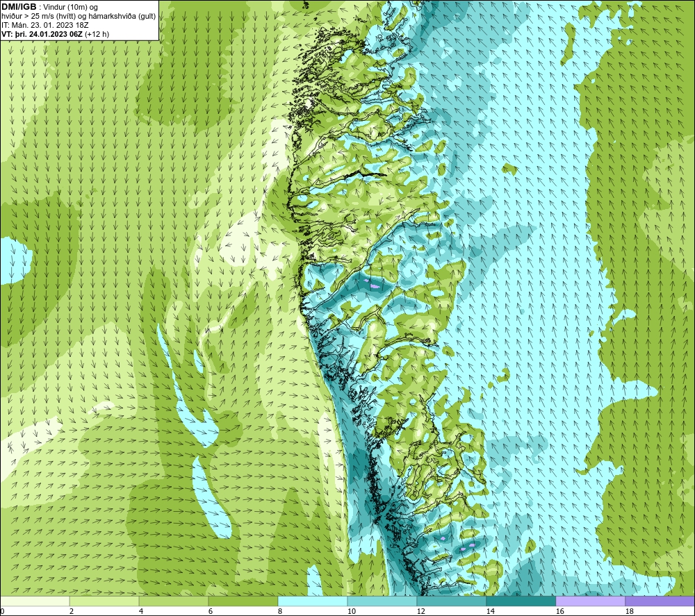Click the "(+12 h)" forecast offset text
This screenshot has width=695, height=616.
(x=97, y=33)
